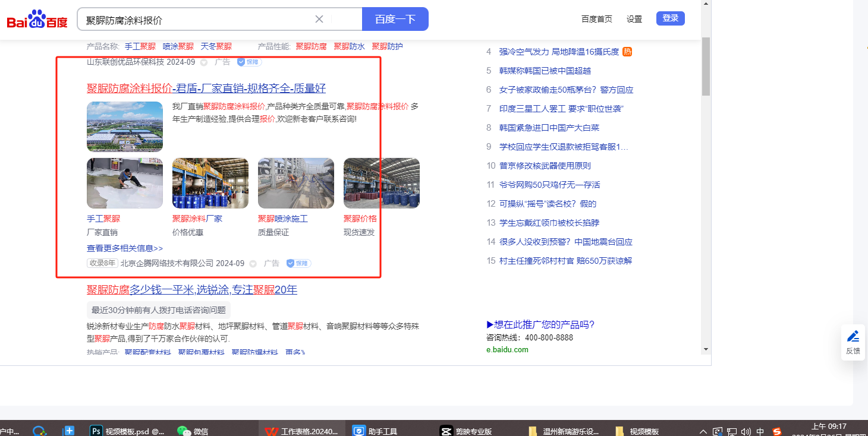868x436 pixels.
Task: Open hot search 很多人没收到预警
Action: click(x=566, y=242)
